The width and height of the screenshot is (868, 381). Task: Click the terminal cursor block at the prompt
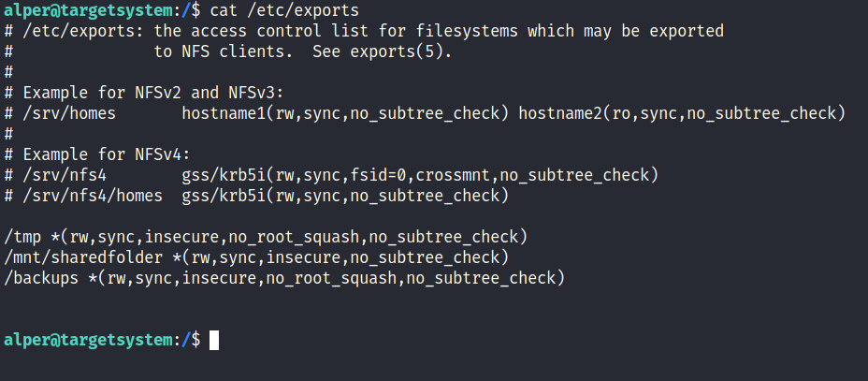click(214, 340)
